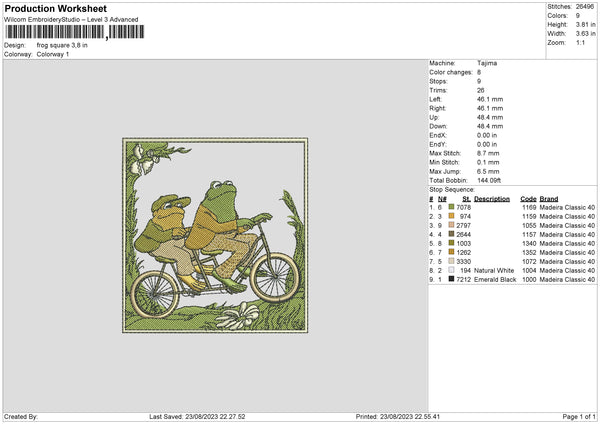The width and height of the screenshot is (600, 424).
Task: Click the N# column header
Action: click(442, 199)
